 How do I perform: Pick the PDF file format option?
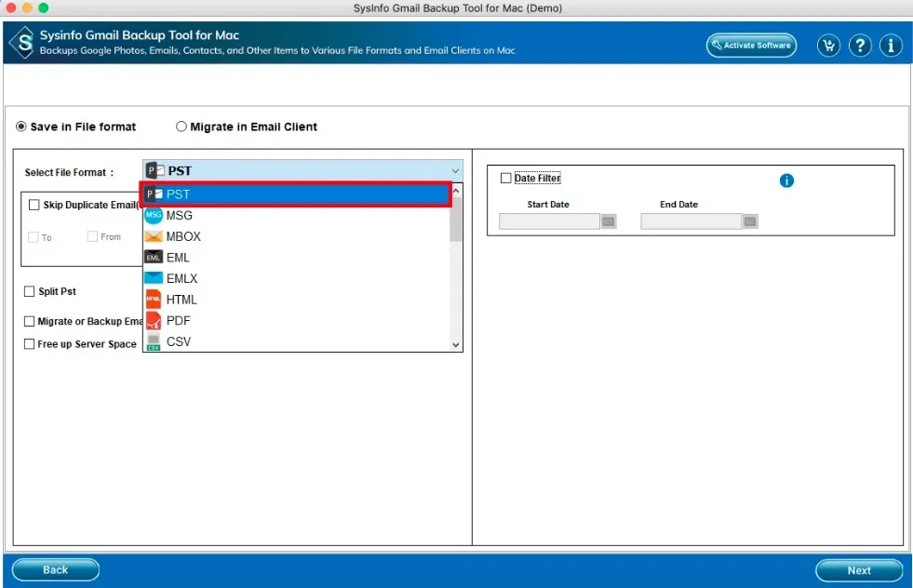point(178,321)
